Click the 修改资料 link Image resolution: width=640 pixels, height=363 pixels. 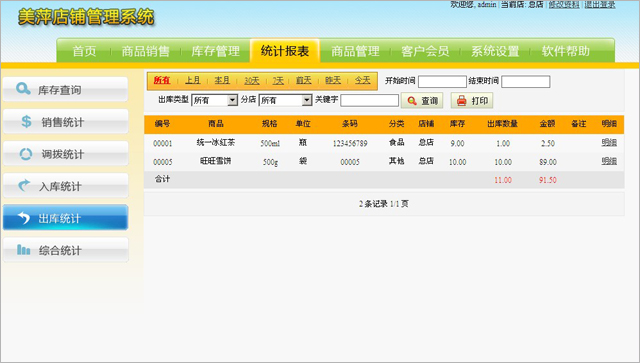click(564, 4)
